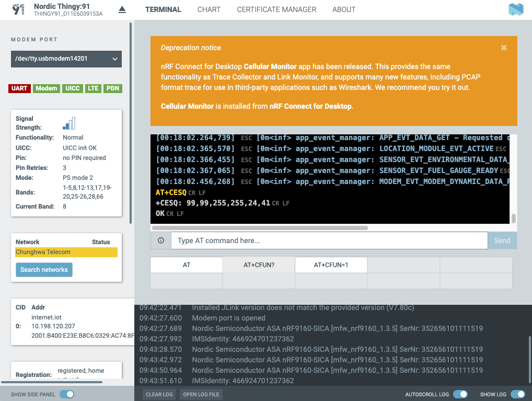Image resolution: width=532 pixels, height=401 pixels.
Task: Click the eject device icon
Action: 122,9
